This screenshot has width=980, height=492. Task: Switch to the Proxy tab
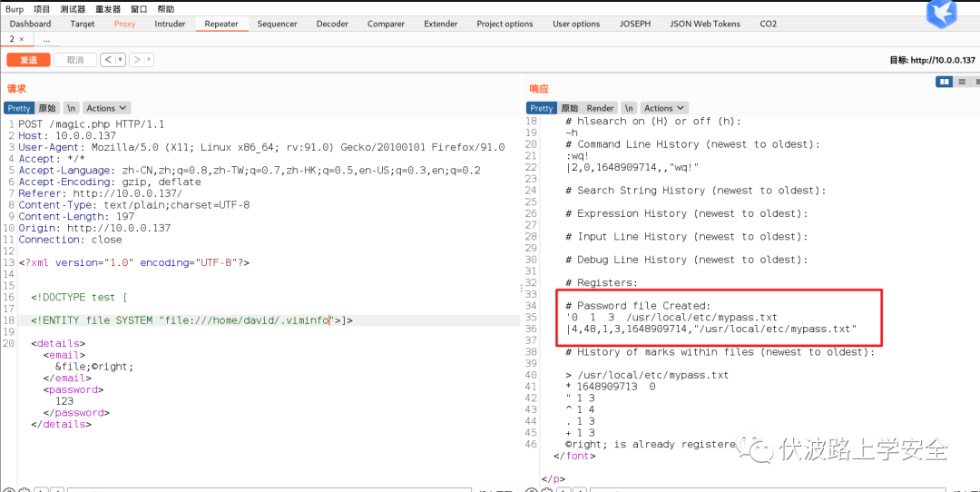click(x=124, y=24)
